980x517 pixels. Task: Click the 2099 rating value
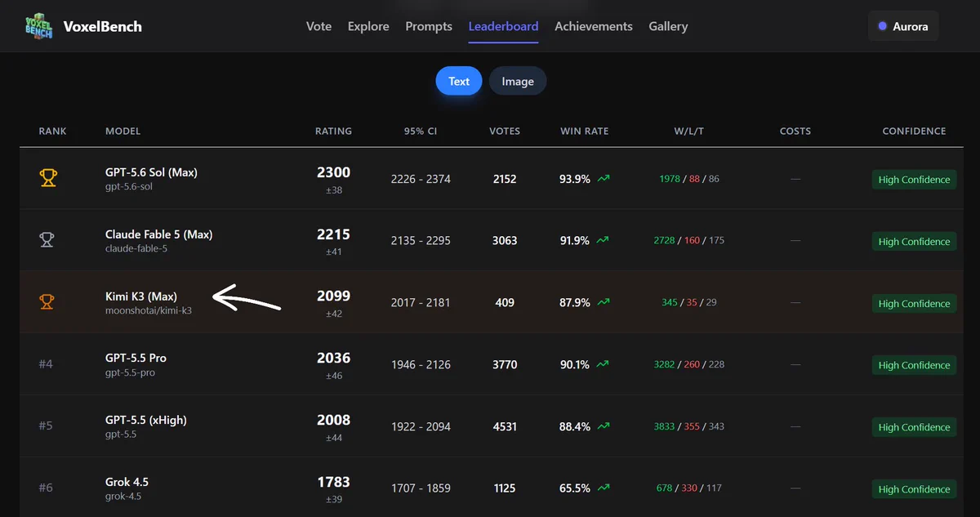coord(333,296)
